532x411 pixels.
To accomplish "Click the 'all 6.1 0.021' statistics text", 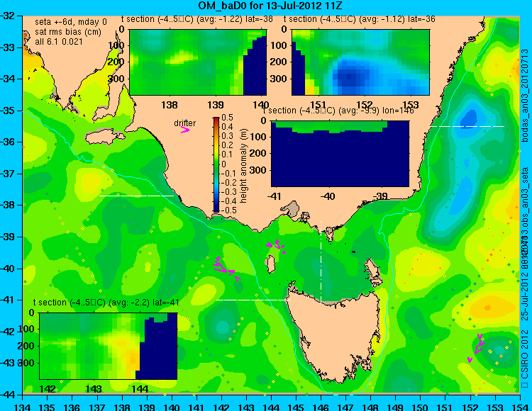I will [x=59, y=42].
